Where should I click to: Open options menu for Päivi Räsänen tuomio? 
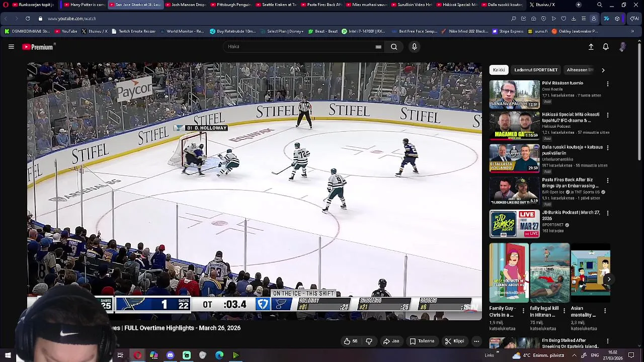[607, 84]
